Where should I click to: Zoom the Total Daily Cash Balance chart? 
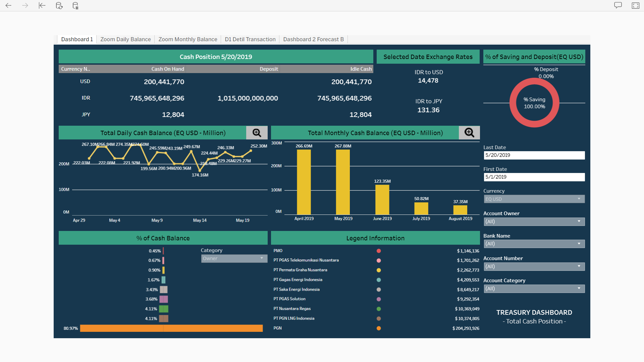pyautogui.click(x=257, y=133)
